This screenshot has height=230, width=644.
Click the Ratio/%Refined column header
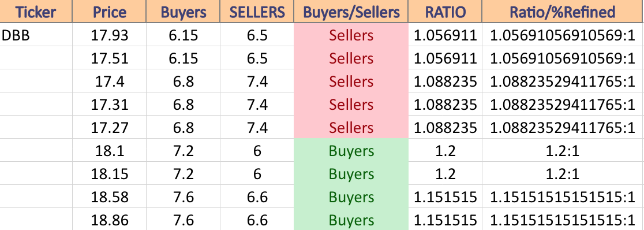tap(563, 12)
